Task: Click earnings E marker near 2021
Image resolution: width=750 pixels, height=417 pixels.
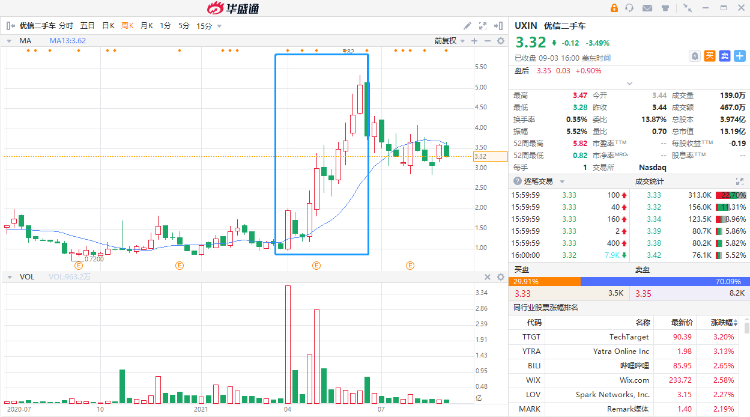Action: click(x=179, y=265)
